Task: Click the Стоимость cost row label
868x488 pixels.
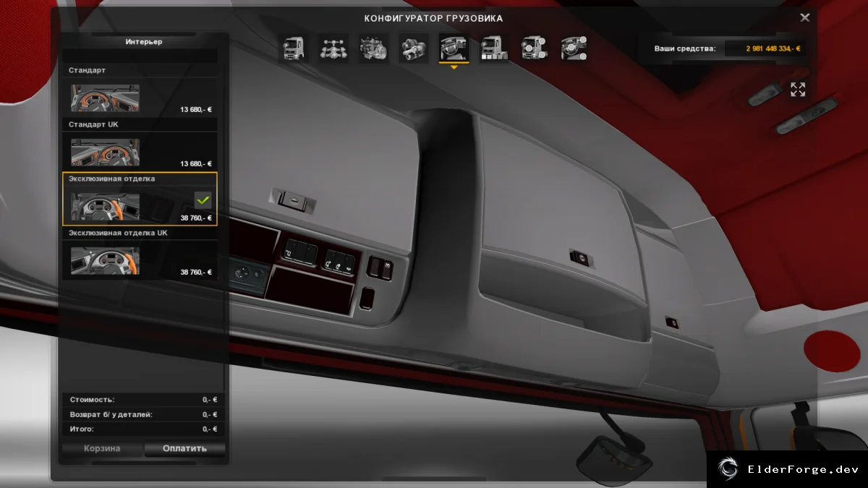Action: [92, 400]
